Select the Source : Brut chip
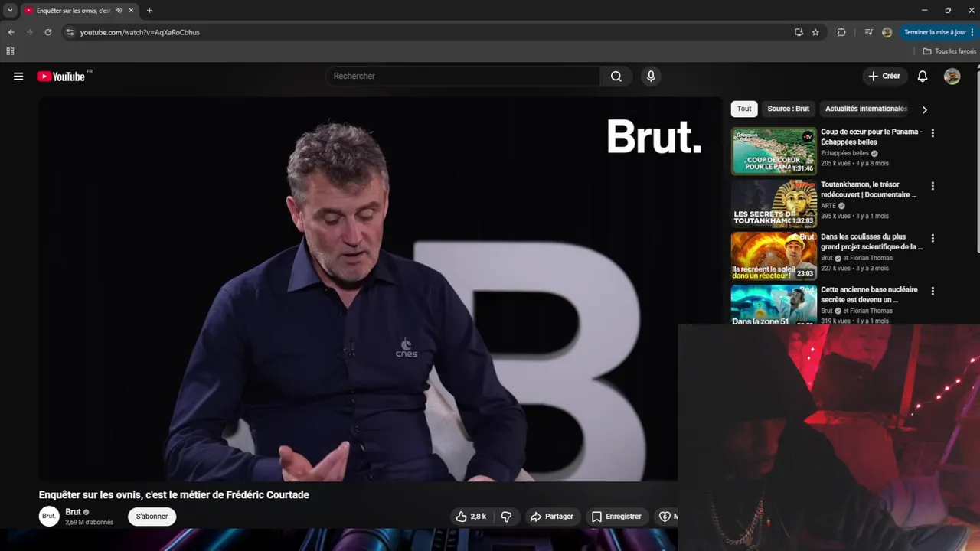This screenshot has height=551, width=980. pyautogui.click(x=789, y=109)
